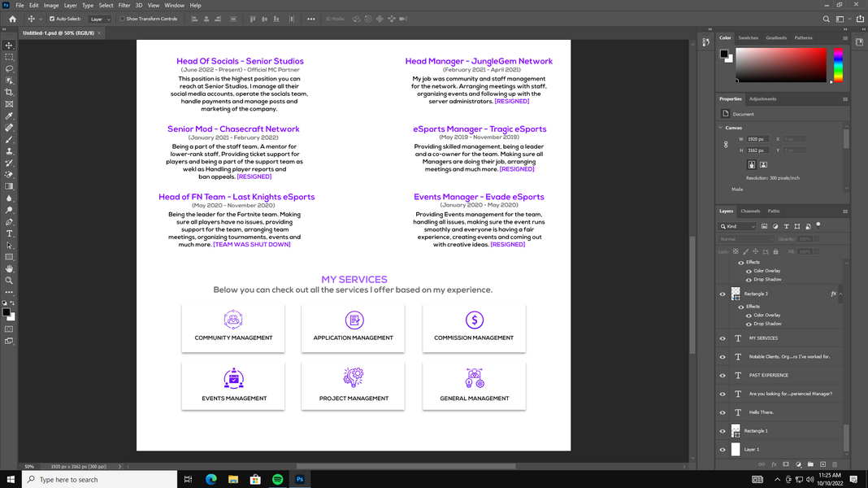Switch to the Adjustments tab

coord(762,98)
